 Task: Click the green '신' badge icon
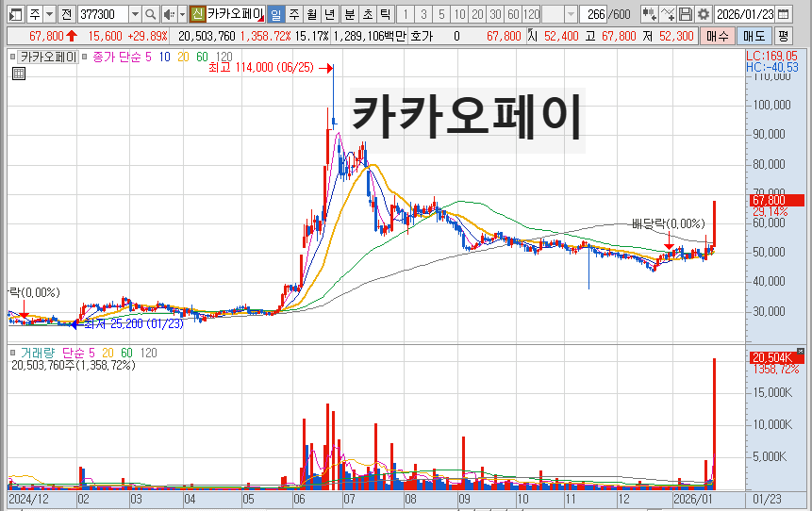coord(197,14)
